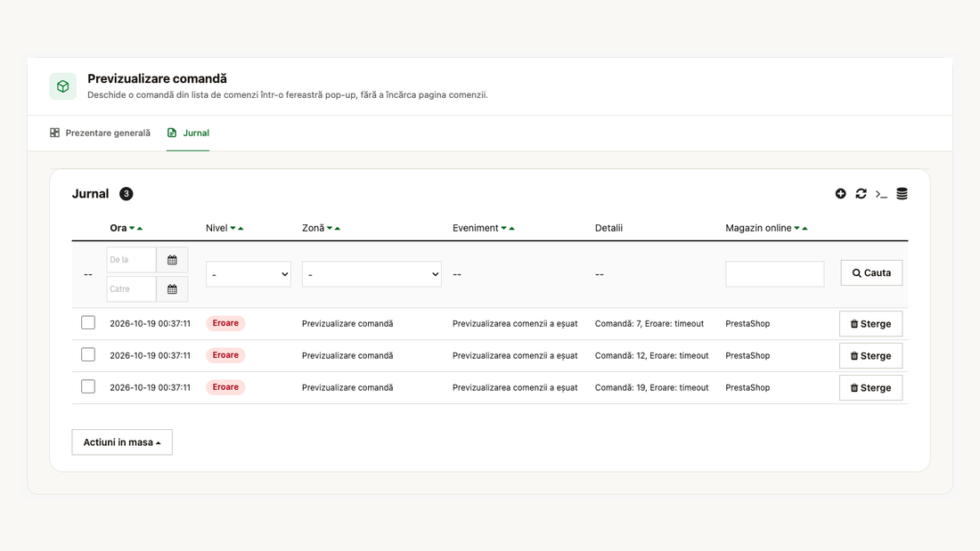The image size is (980, 551).
Task: Click the Eroare badge in Comandă: 7 row
Action: pyautogui.click(x=225, y=324)
